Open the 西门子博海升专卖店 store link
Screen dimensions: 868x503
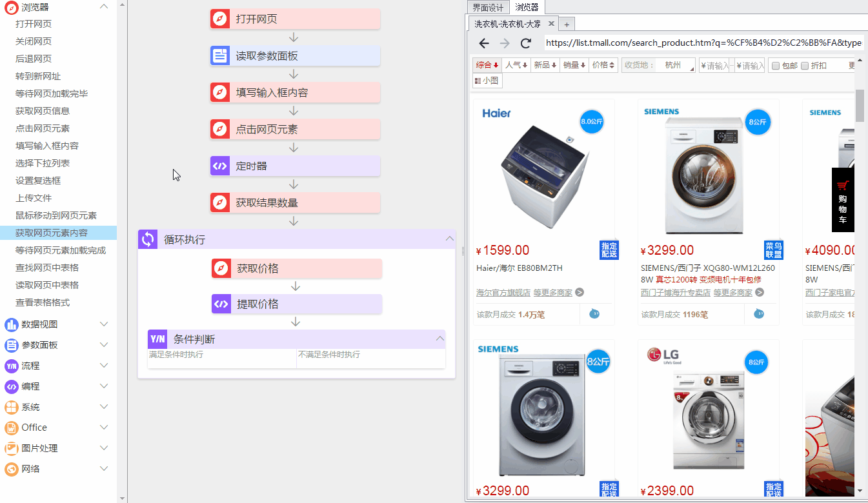(x=676, y=293)
